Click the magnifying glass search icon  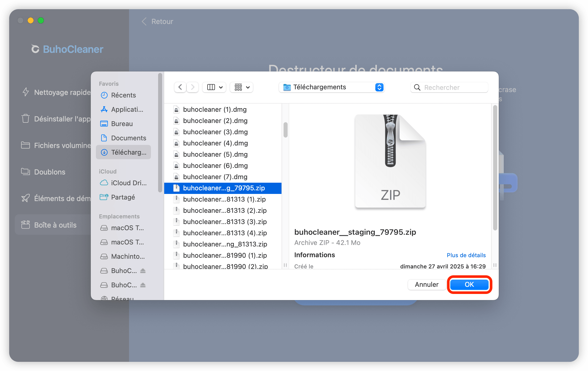click(x=417, y=88)
